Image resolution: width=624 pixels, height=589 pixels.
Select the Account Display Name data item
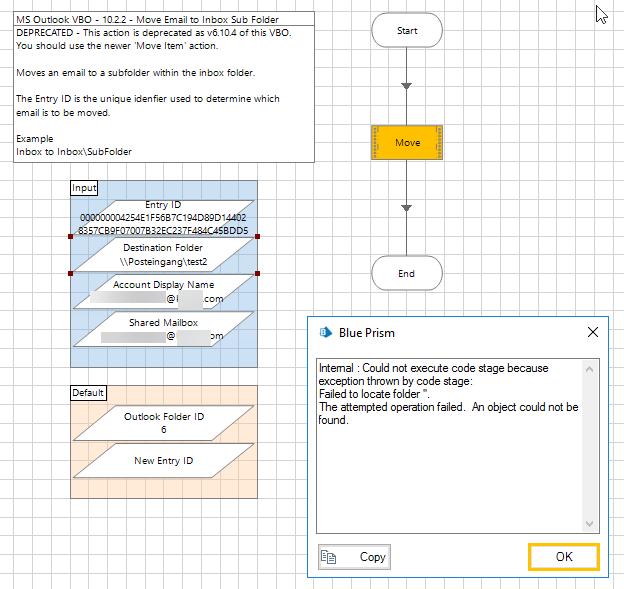[163, 292]
